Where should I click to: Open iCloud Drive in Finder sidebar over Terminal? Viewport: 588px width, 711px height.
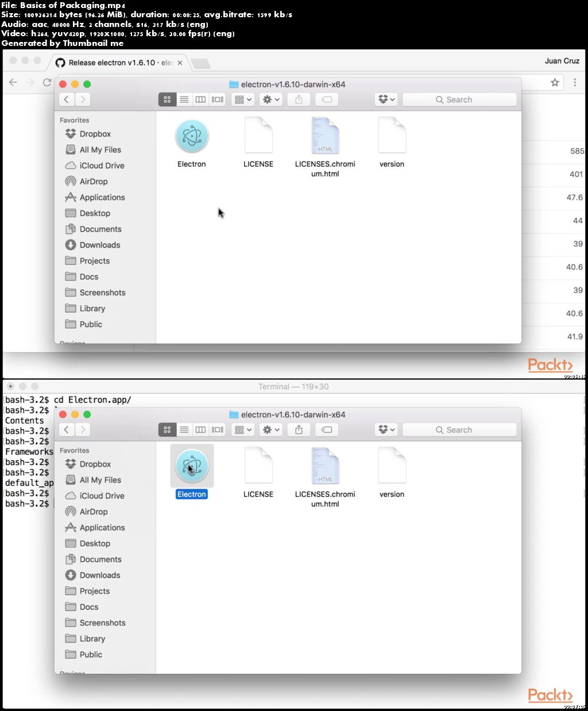(x=95, y=496)
